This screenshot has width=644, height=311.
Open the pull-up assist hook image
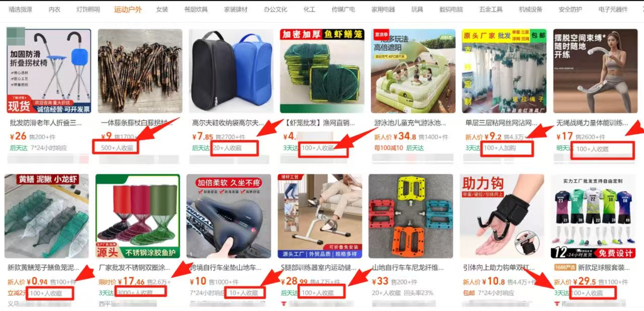(502, 216)
